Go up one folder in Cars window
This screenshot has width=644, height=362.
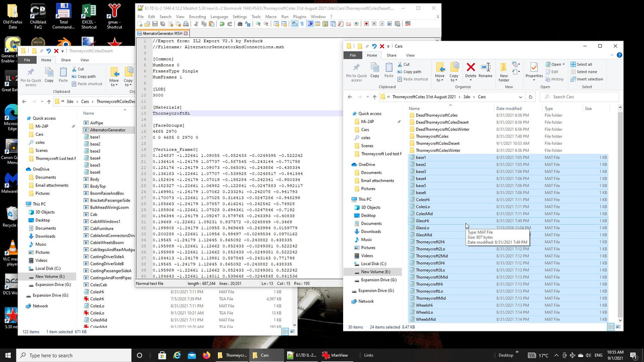tap(374, 97)
